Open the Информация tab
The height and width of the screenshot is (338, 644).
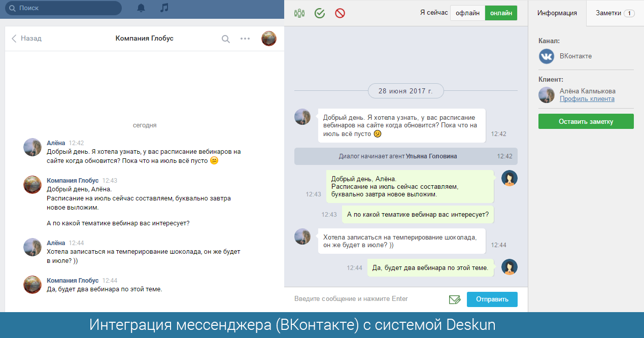[x=557, y=13]
